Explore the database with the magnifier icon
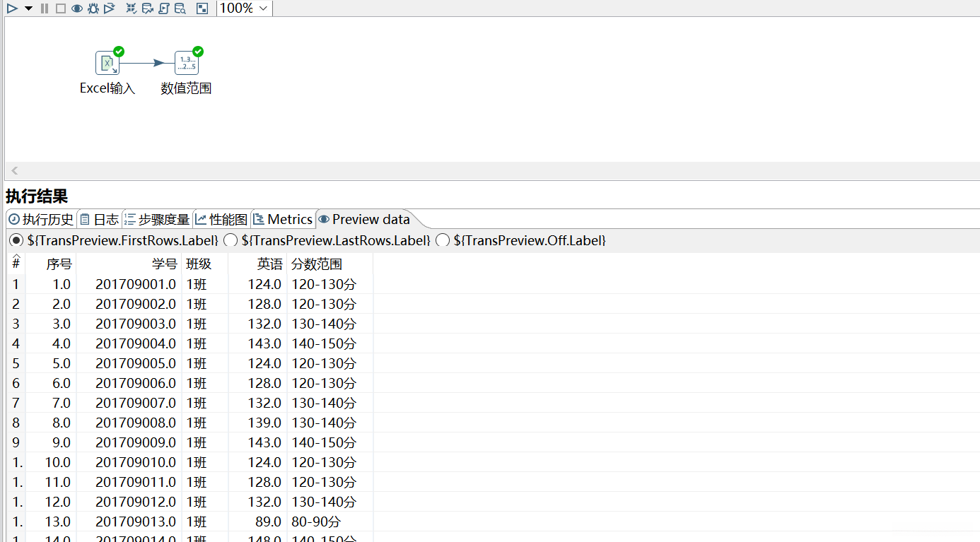980x542 pixels. tap(180, 8)
